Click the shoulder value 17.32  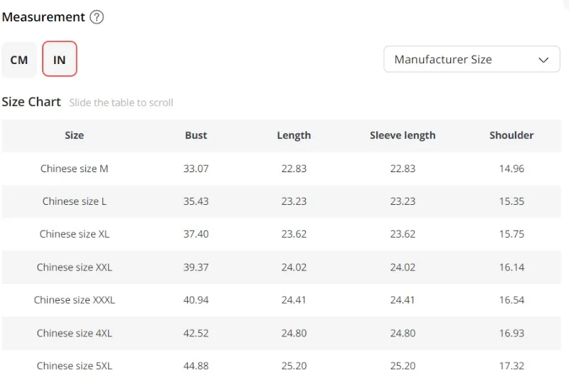click(x=511, y=366)
